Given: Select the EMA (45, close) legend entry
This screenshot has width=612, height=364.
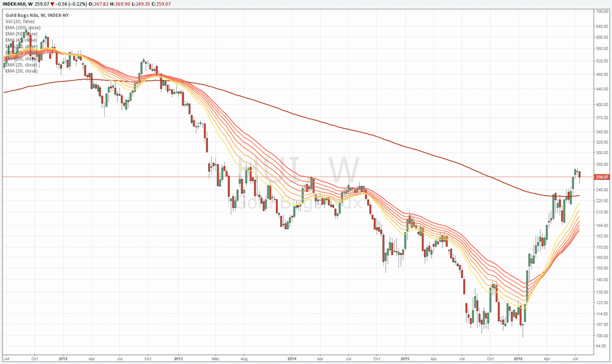Looking at the screenshot, I should point(22,39).
